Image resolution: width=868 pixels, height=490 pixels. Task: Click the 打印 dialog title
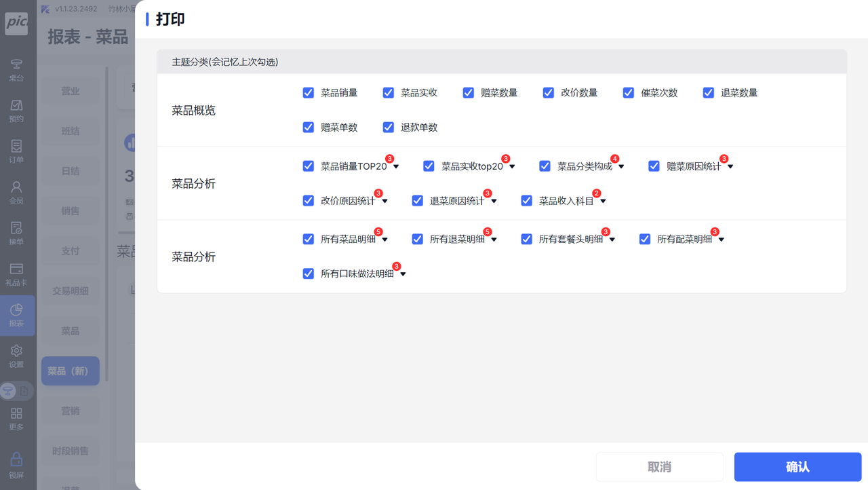pyautogui.click(x=170, y=19)
